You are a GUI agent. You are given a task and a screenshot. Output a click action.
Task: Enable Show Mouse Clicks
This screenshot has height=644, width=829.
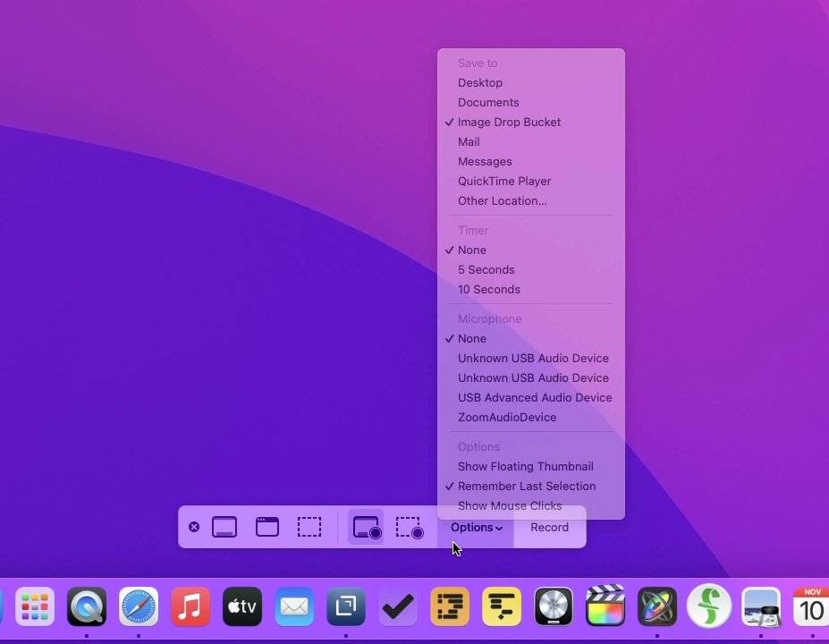click(x=510, y=505)
